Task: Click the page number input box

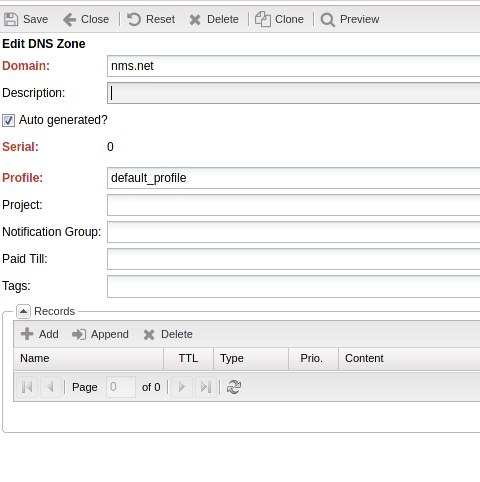Action: 121,387
